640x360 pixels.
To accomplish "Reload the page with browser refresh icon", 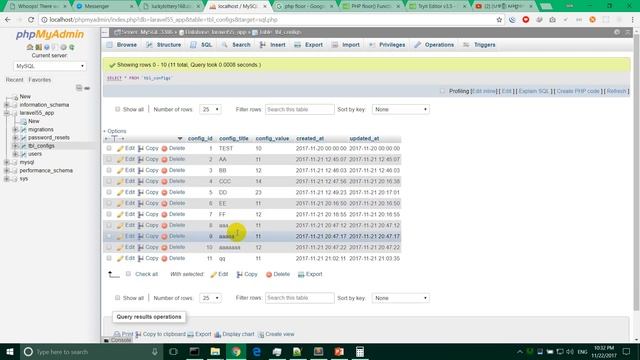I will tap(31, 20).
